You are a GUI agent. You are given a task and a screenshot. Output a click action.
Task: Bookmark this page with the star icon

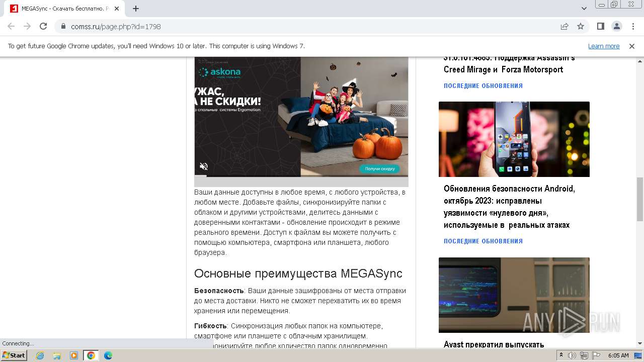click(x=581, y=26)
